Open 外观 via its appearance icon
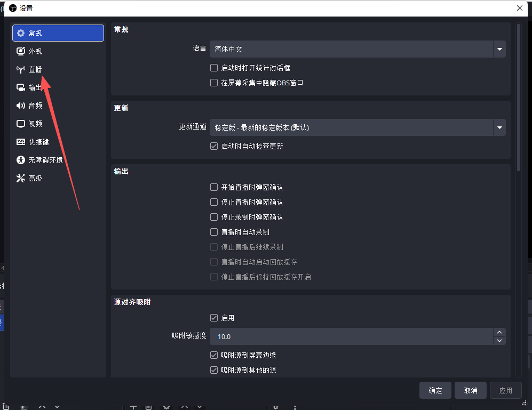This screenshot has width=532, height=410. tap(21, 51)
